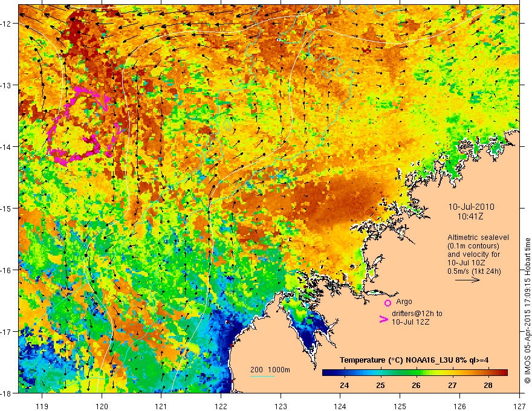Click the longitude axis label '119'

pos(42,406)
